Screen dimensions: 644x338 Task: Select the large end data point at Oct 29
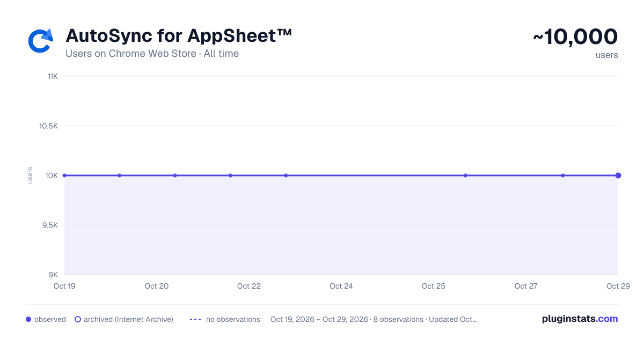tap(618, 175)
